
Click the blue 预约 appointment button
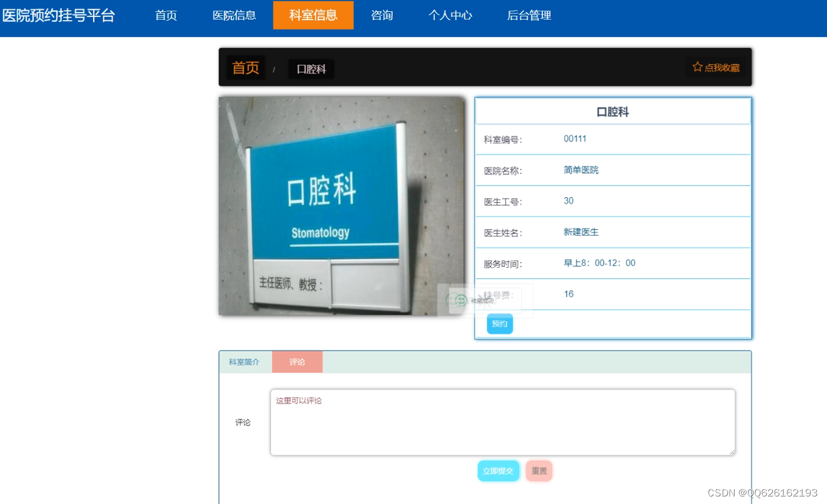coord(500,324)
